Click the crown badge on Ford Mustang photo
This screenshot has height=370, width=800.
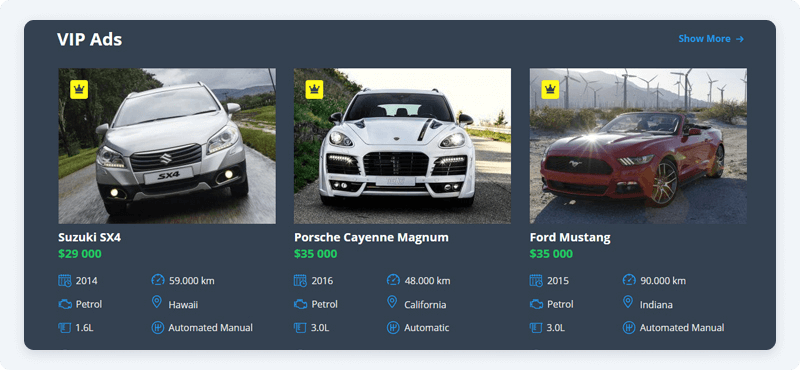(x=550, y=89)
